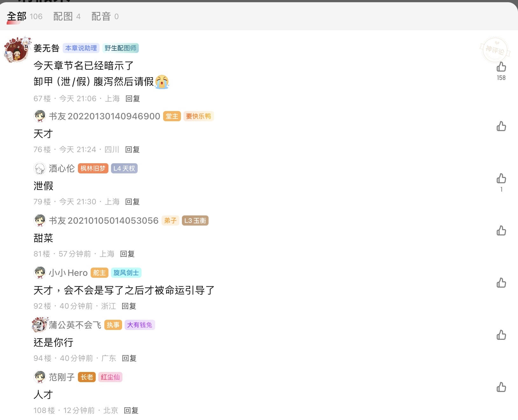Viewport: 518px width, 420px height.
Task: Like the 甜菜 comment on floor 81
Action: click(x=501, y=231)
